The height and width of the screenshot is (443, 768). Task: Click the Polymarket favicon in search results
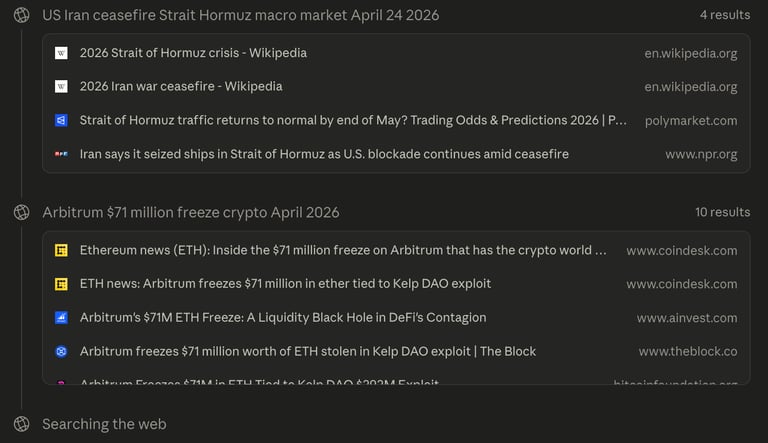point(61,121)
